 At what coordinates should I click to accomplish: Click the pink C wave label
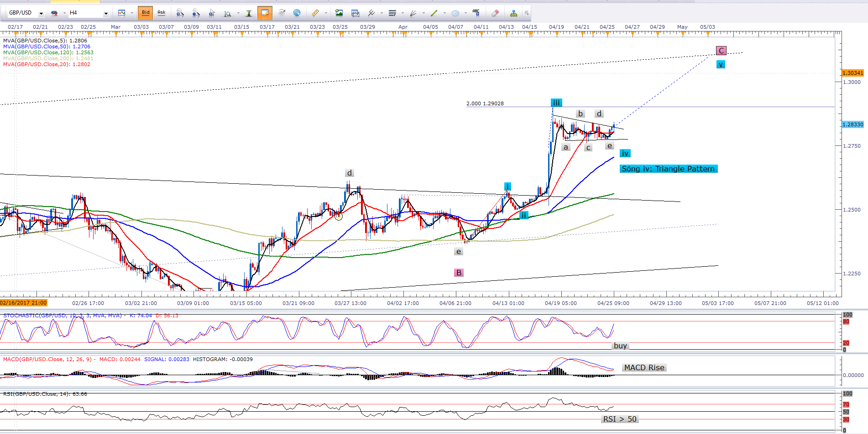(721, 51)
